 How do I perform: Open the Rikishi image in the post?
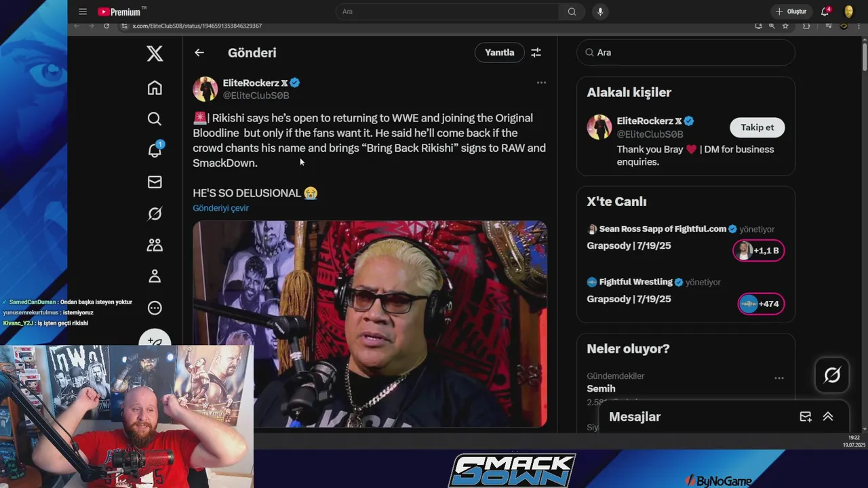[x=370, y=324]
